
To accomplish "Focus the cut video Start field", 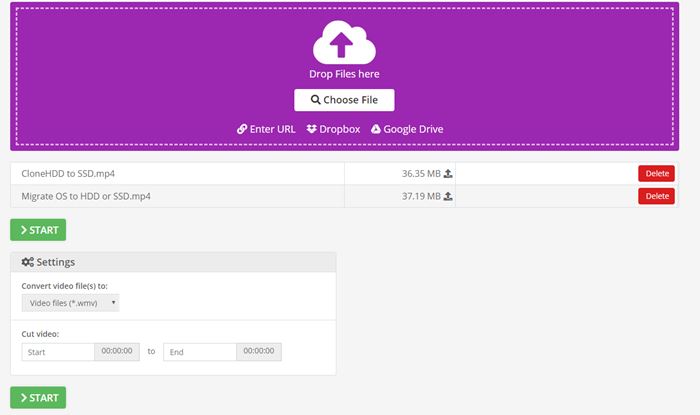I will pyautogui.click(x=58, y=352).
